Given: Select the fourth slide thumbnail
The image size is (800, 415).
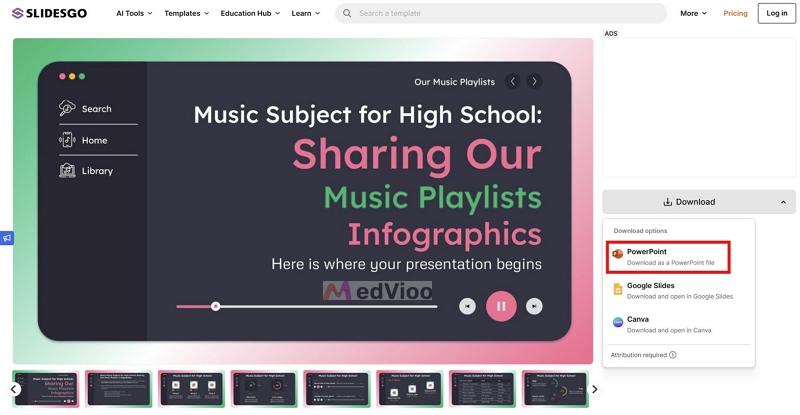Looking at the screenshot, I should (x=264, y=389).
